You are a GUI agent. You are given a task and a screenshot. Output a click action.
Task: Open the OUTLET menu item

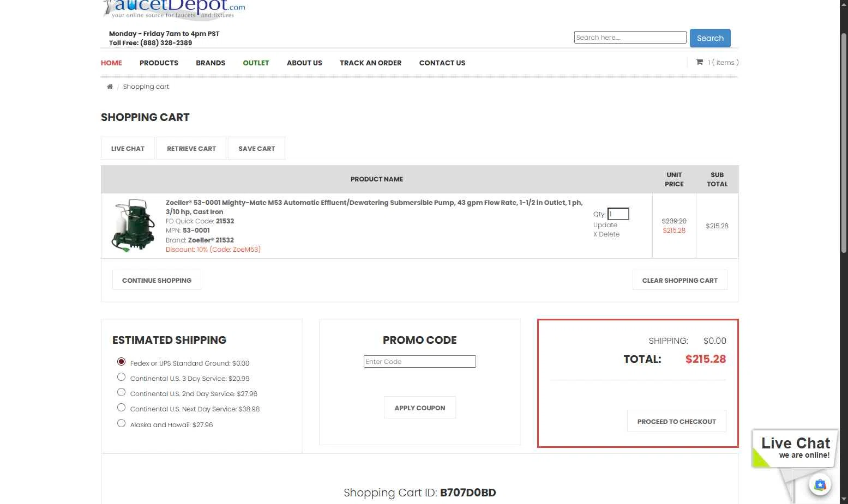coord(256,63)
